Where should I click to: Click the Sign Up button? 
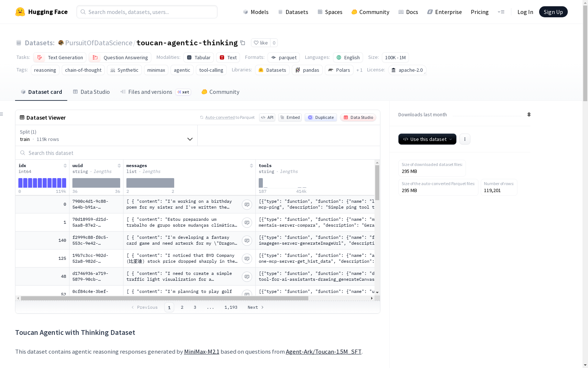[553, 12]
